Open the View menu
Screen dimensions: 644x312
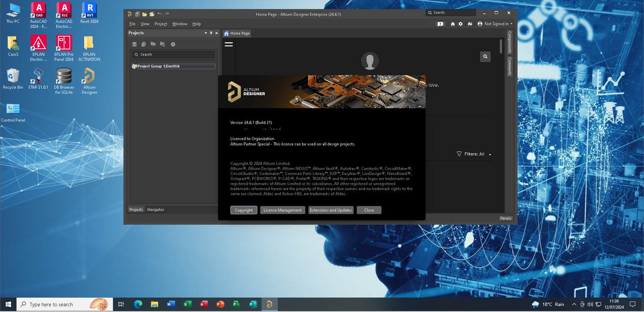click(x=145, y=24)
